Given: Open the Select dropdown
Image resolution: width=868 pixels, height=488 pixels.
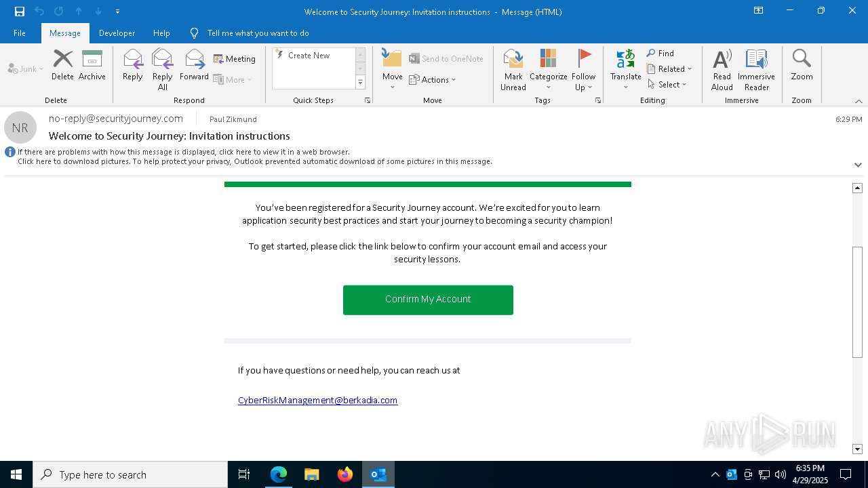Looking at the screenshot, I should point(667,84).
